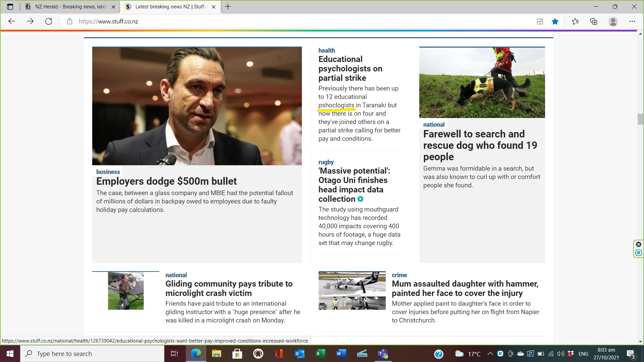Open the Employers dodge $500m bullet article
The height and width of the screenshot is (362, 644).
click(166, 181)
